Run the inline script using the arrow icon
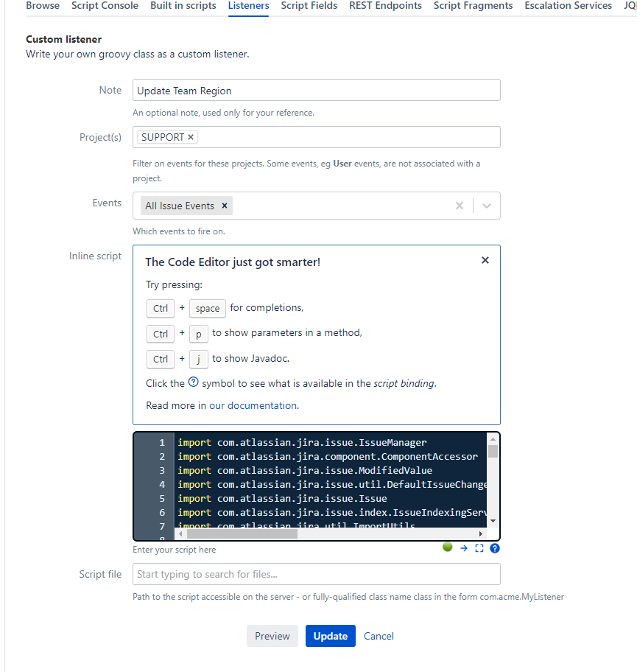Screen dimensions: 637x672 pos(463,547)
